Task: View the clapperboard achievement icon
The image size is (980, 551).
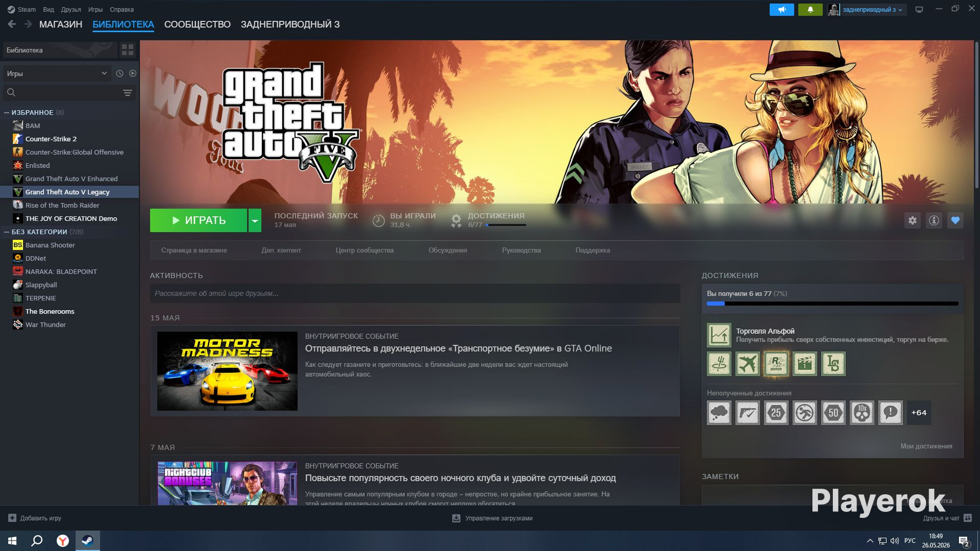Action: tap(805, 364)
